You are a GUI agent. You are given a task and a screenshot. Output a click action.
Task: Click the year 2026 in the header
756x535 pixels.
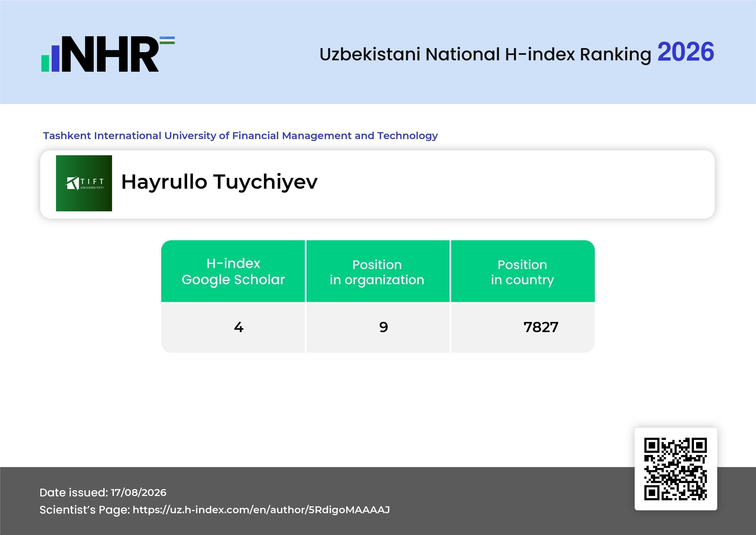(686, 52)
